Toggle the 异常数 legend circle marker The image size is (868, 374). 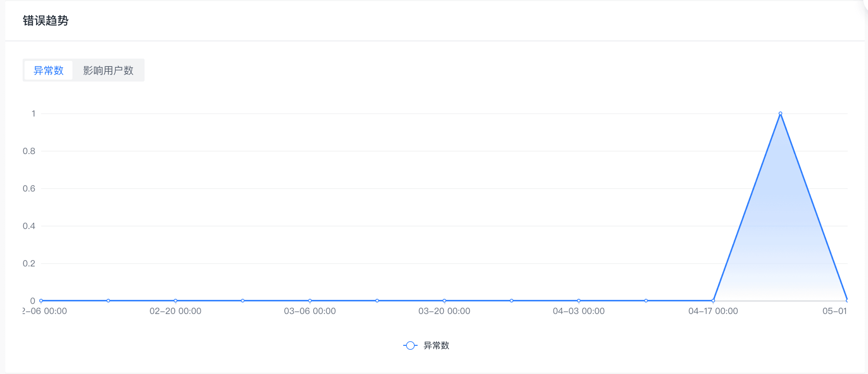point(410,346)
